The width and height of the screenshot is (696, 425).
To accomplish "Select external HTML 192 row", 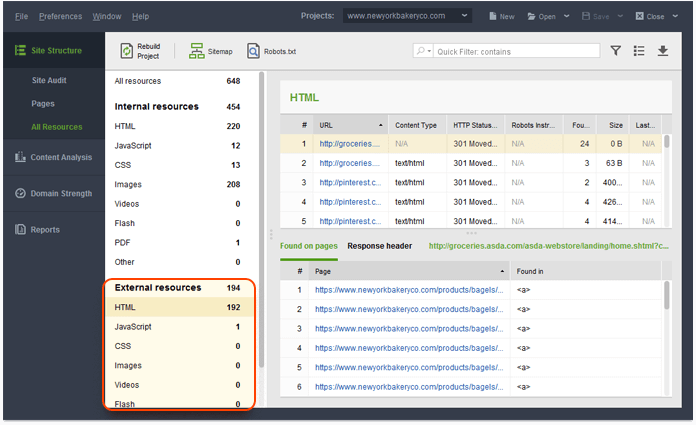I will point(178,307).
